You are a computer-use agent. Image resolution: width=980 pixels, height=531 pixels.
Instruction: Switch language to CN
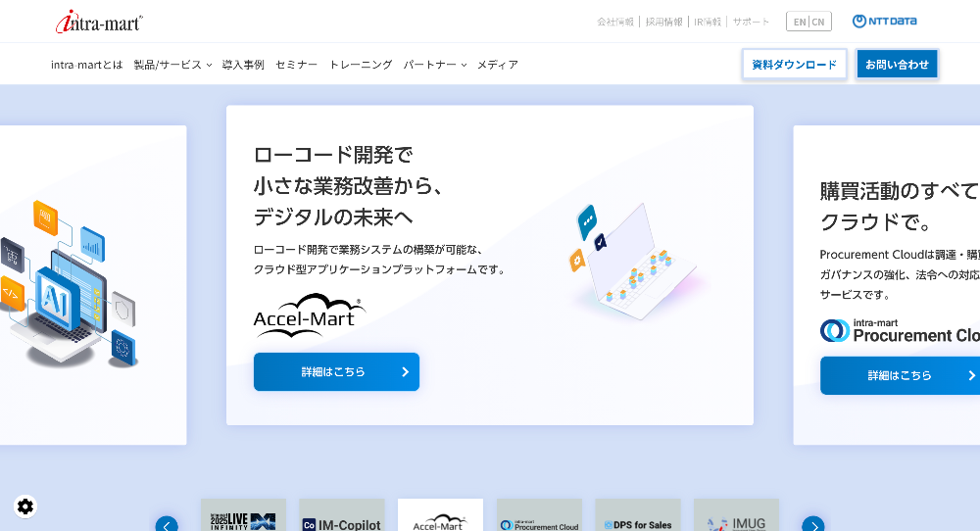tap(817, 22)
